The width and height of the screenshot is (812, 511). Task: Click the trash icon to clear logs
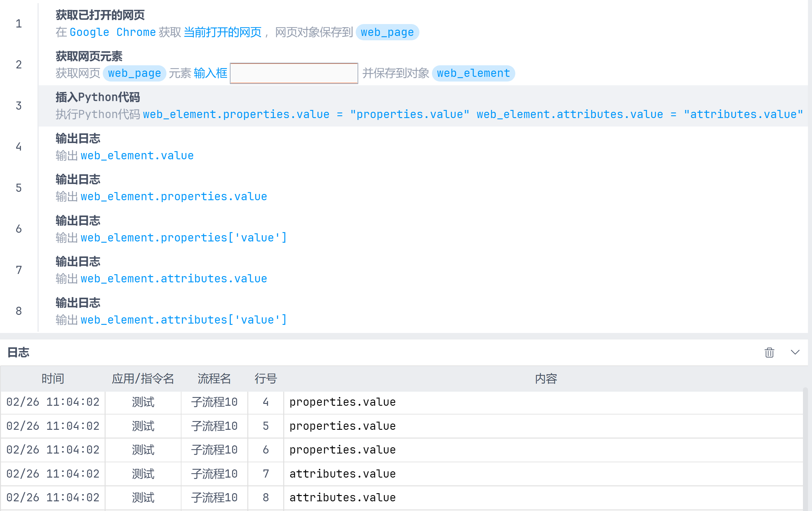tap(769, 352)
